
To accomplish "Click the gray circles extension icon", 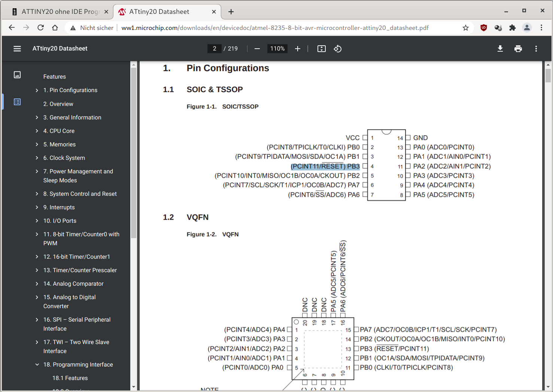I will pyautogui.click(x=498, y=28).
